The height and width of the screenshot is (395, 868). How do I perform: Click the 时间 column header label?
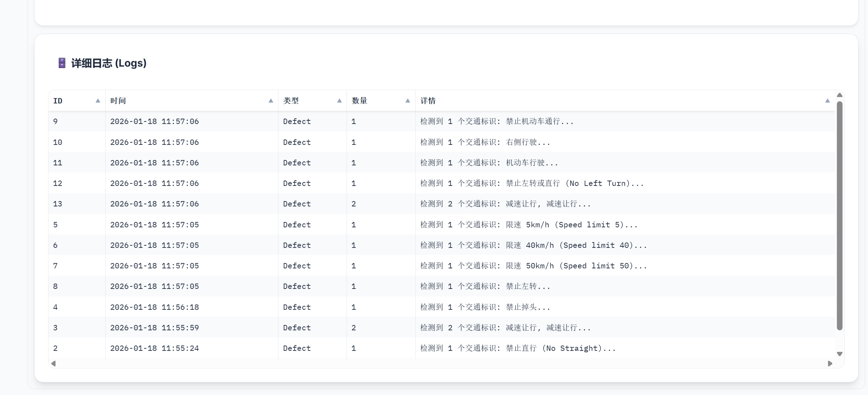click(x=118, y=101)
